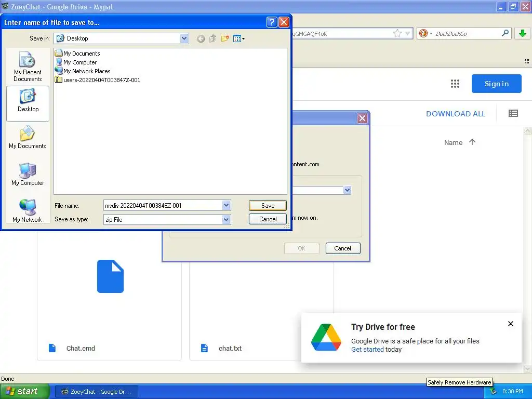
Task: Close the download prompt dialog behind
Action: [x=362, y=118]
